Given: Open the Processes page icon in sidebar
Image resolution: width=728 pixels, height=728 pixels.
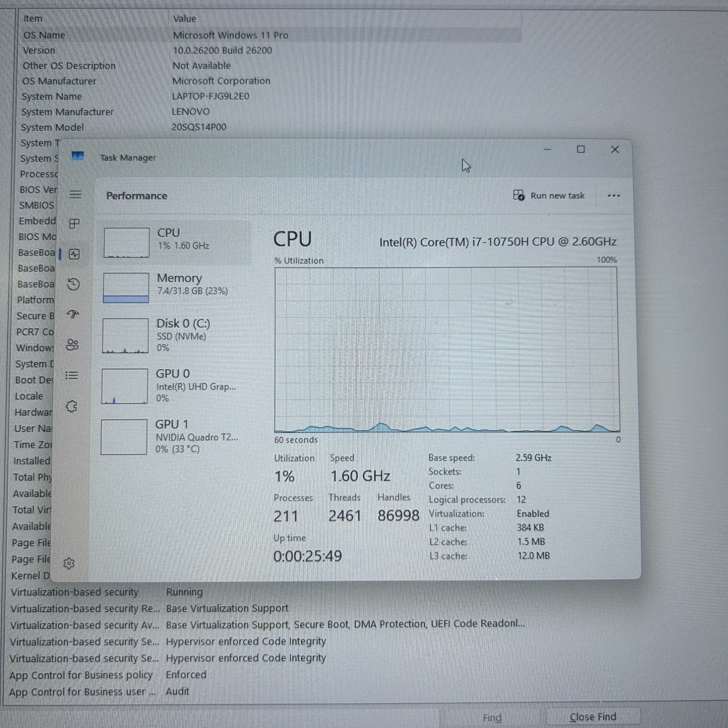Looking at the screenshot, I should 74,224.
